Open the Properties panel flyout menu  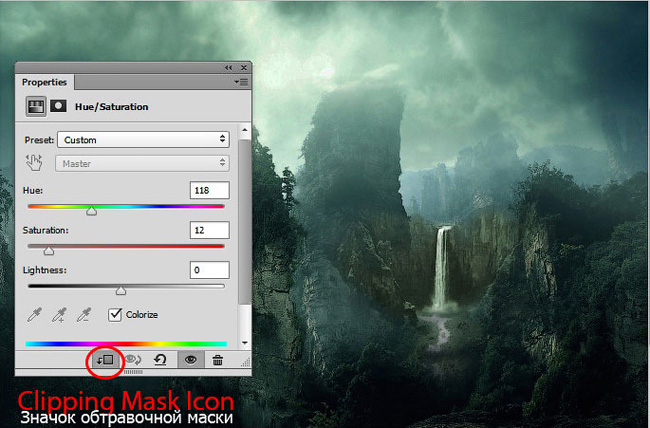[241, 82]
